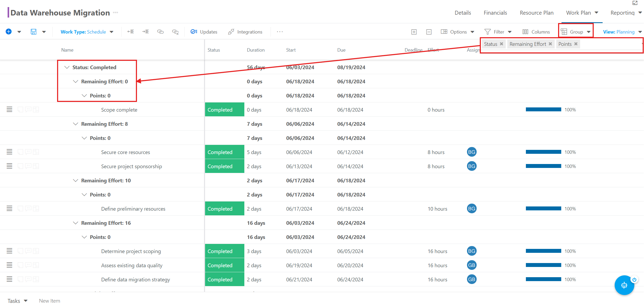Click the indent icon in the toolbar

tap(146, 32)
